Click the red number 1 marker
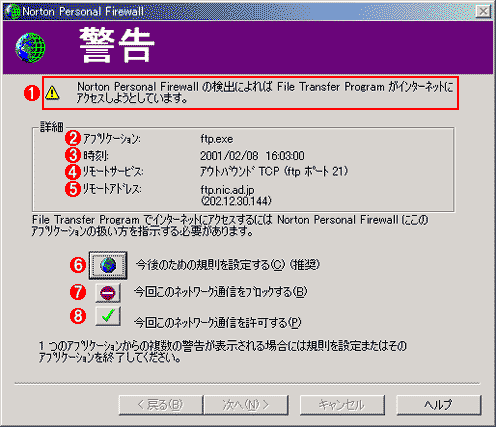Viewport: 496px width, 427px height. tap(32, 93)
